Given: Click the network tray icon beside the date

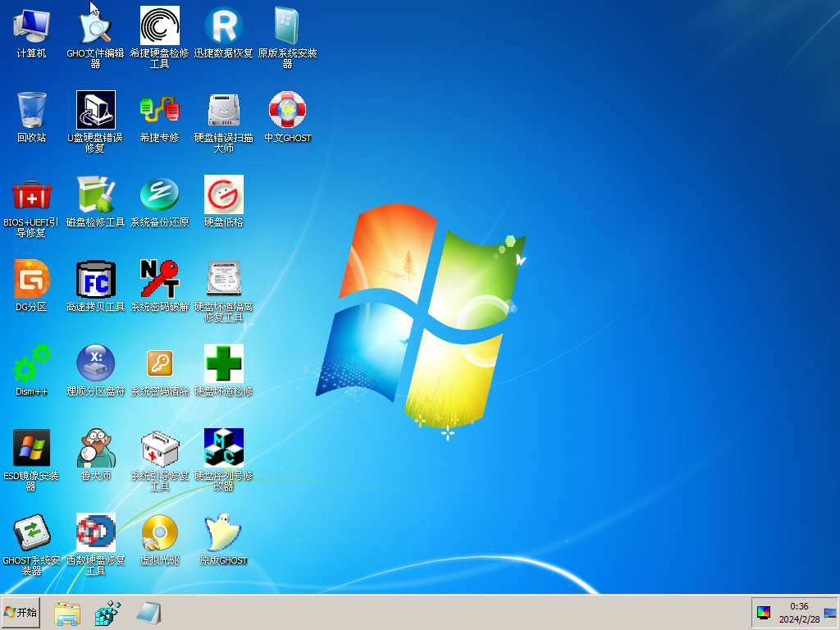Looking at the screenshot, I should coord(830,613).
